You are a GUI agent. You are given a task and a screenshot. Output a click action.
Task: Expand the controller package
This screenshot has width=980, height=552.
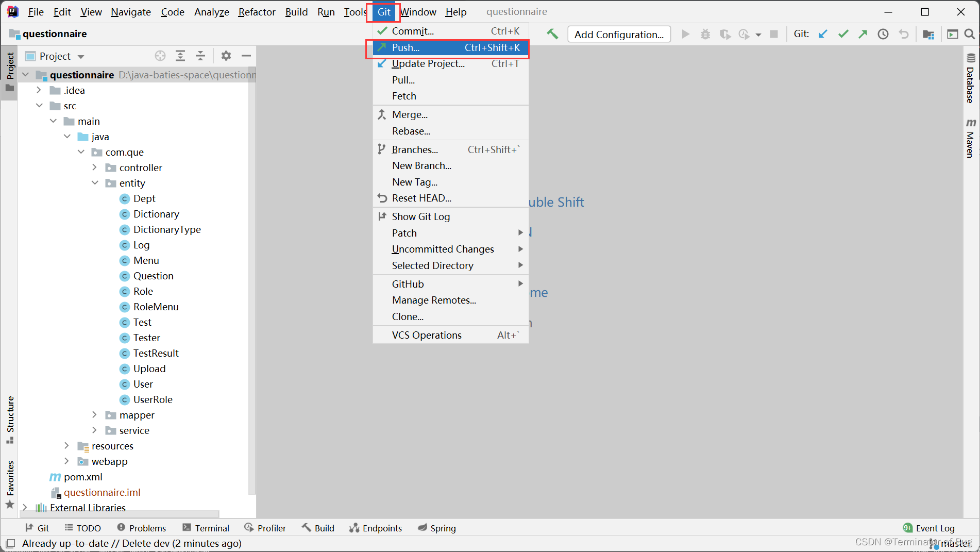click(95, 168)
